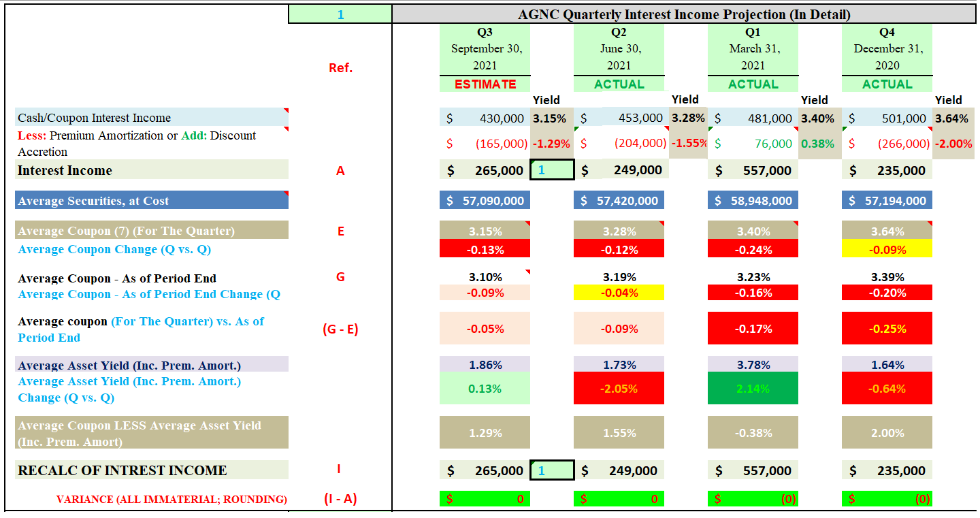Select the red -0.25% (G - E) cell
Image resolution: width=980 pixels, height=518 pixels.
tap(887, 329)
